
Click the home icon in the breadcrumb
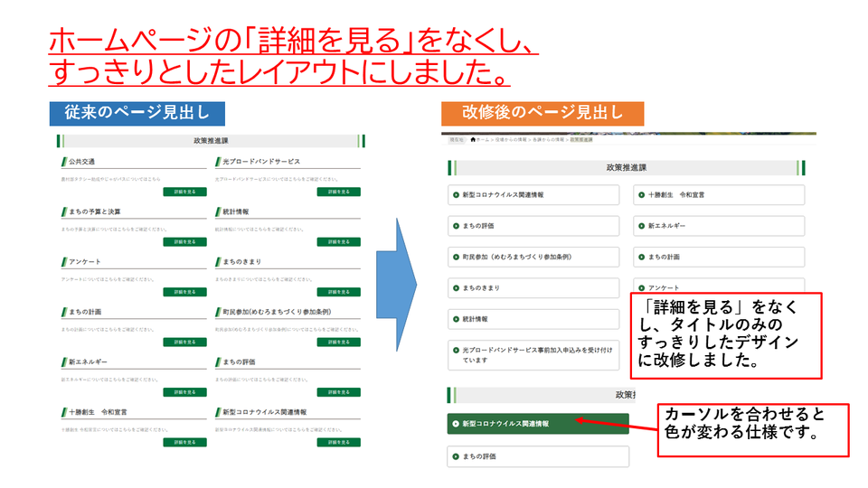click(473, 140)
